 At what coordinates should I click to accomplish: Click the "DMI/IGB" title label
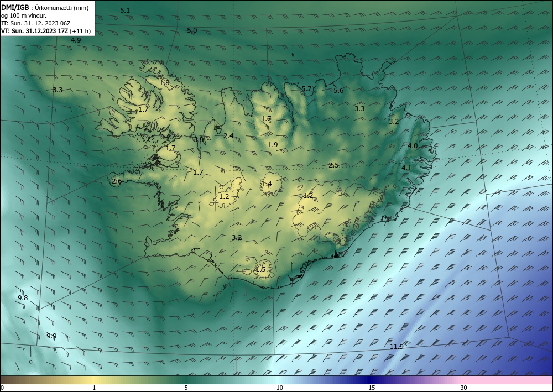point(15,8)
